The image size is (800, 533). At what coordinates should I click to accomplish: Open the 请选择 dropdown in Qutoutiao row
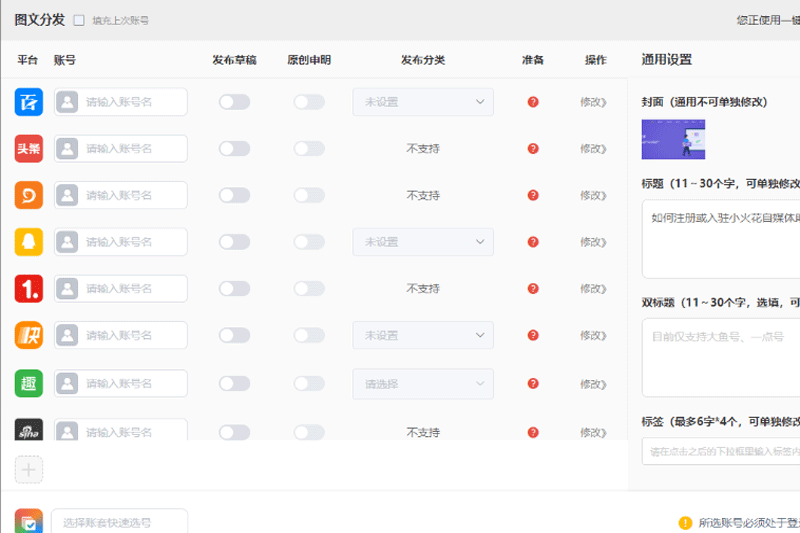(x=422, y=383)
